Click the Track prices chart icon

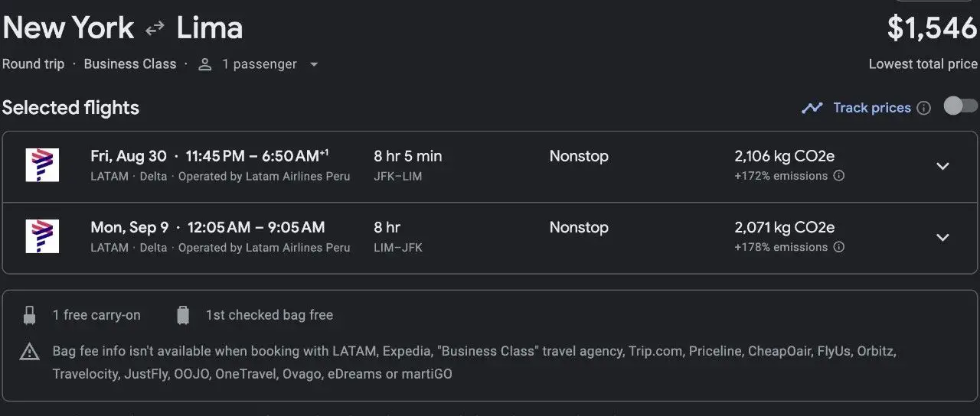[812, 108]
